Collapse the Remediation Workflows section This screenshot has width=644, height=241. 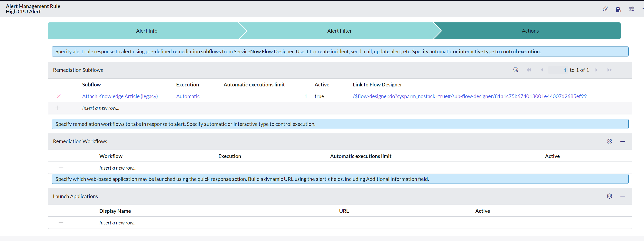pyautogui.click(x=623, y=141)
